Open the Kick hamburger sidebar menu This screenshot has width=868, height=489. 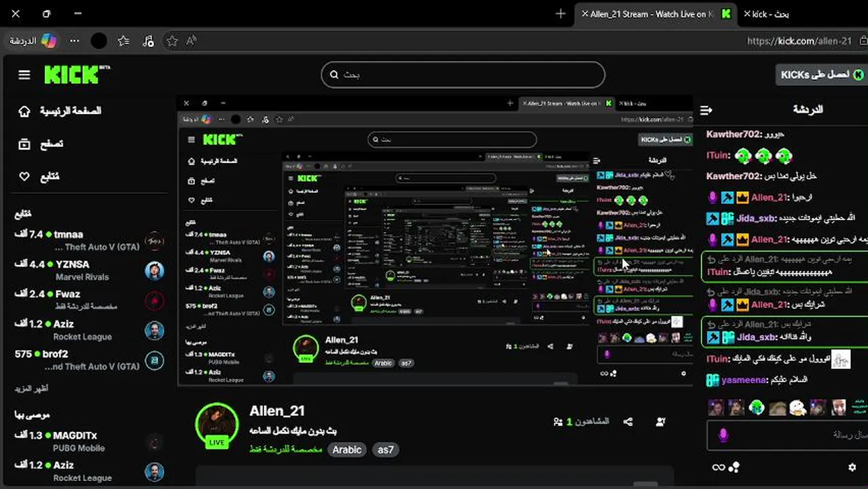[x=24, y=75]
